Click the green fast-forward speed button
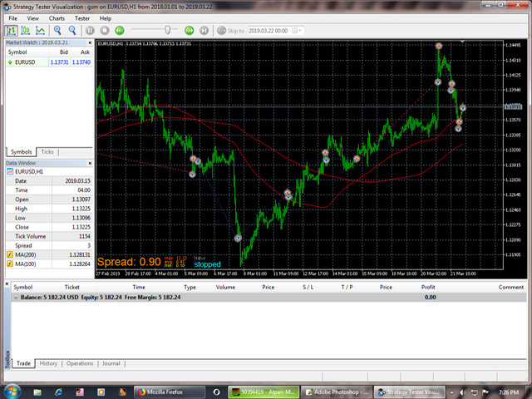This screenshot has width=532, height=399. [190, 31]
